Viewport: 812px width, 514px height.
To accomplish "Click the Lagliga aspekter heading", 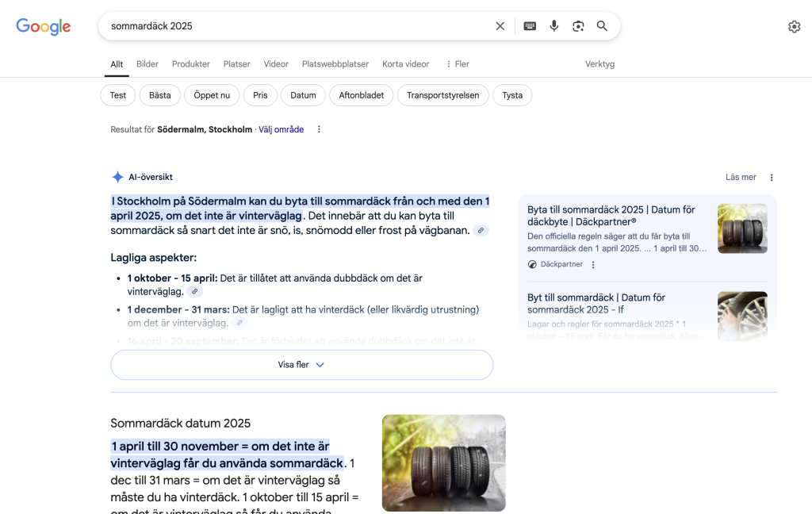I will pos(153,258).
